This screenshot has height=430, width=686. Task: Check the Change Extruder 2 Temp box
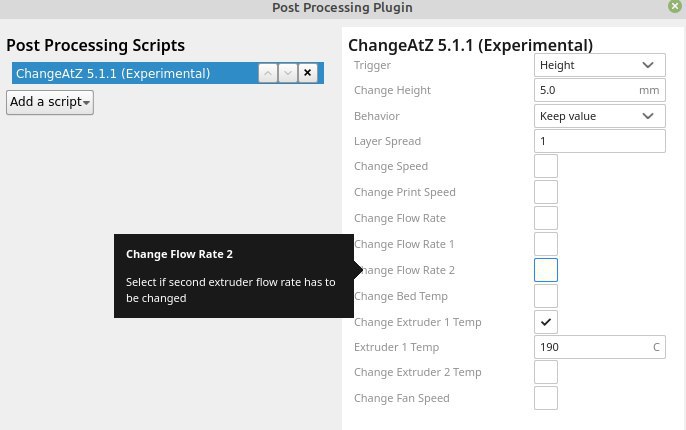coord(546,373)
